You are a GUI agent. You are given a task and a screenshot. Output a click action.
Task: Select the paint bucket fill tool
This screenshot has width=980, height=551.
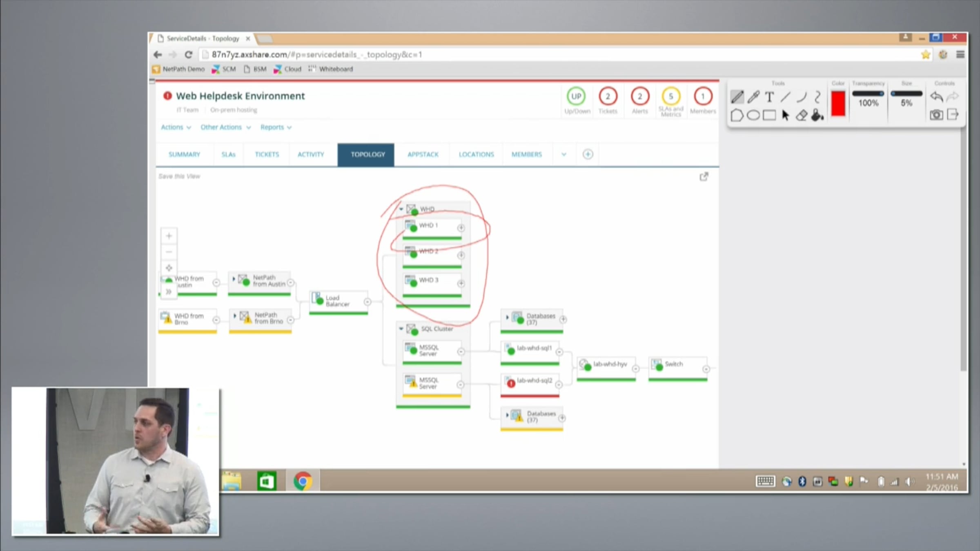click(x=817, y=116)
